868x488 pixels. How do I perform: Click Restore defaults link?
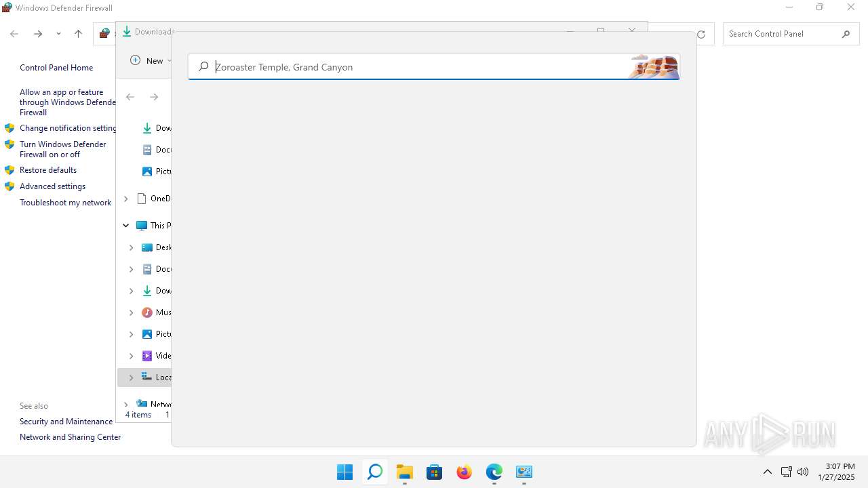click(x=48, y=170)
